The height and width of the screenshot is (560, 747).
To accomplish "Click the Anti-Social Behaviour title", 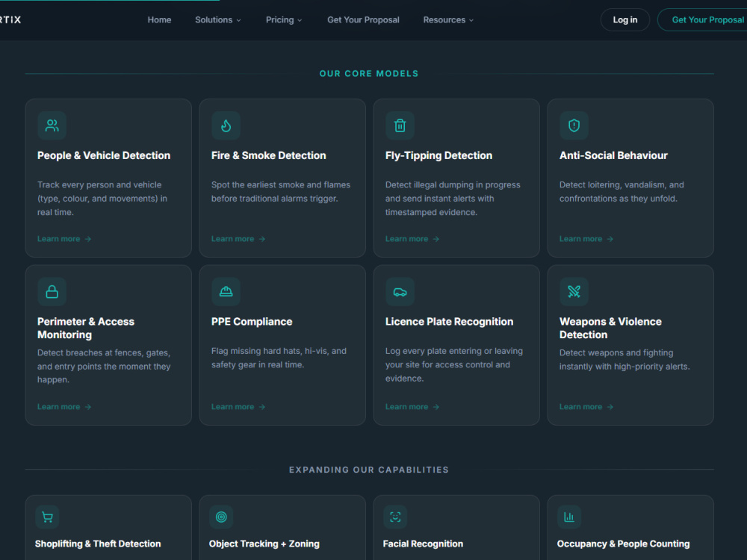I will [x=613, y=156].
